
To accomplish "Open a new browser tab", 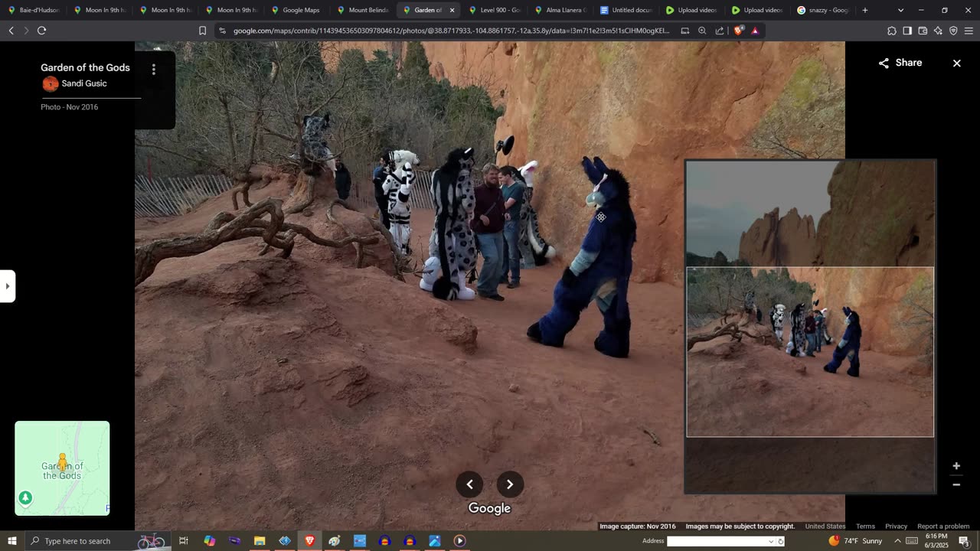I will pos(865,10).
